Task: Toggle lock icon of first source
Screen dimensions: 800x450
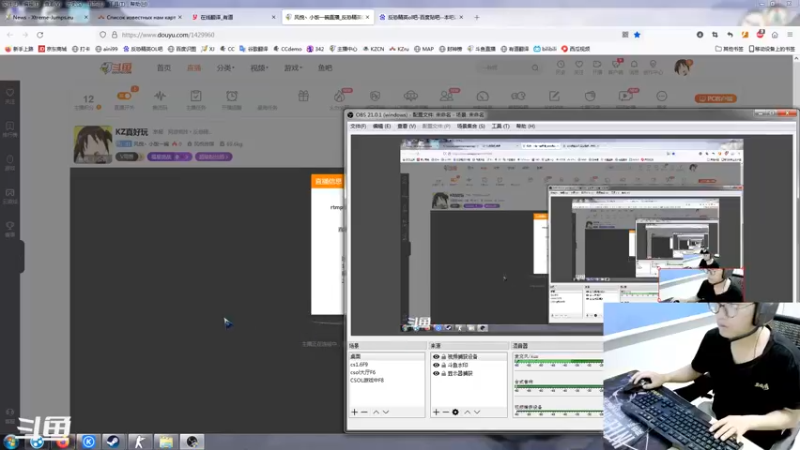Action: [x=443, y=357]
